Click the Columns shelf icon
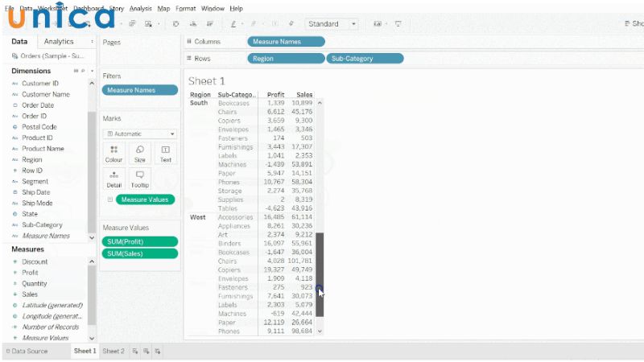 point(189,42)
